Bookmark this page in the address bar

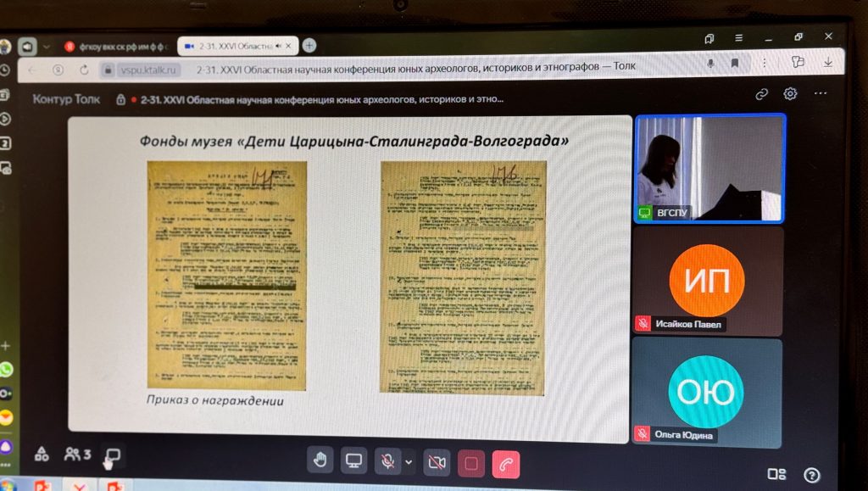click(x=735, y=64)
